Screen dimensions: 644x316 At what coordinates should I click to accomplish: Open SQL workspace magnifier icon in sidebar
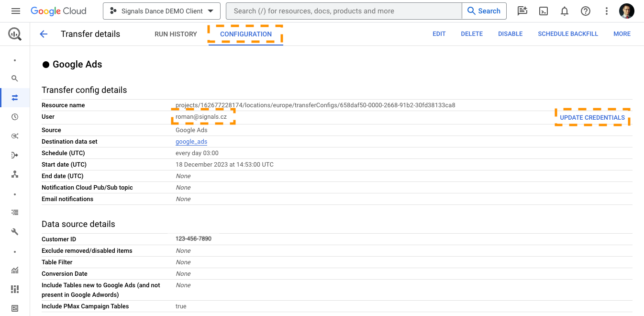[x=15, y=79]
